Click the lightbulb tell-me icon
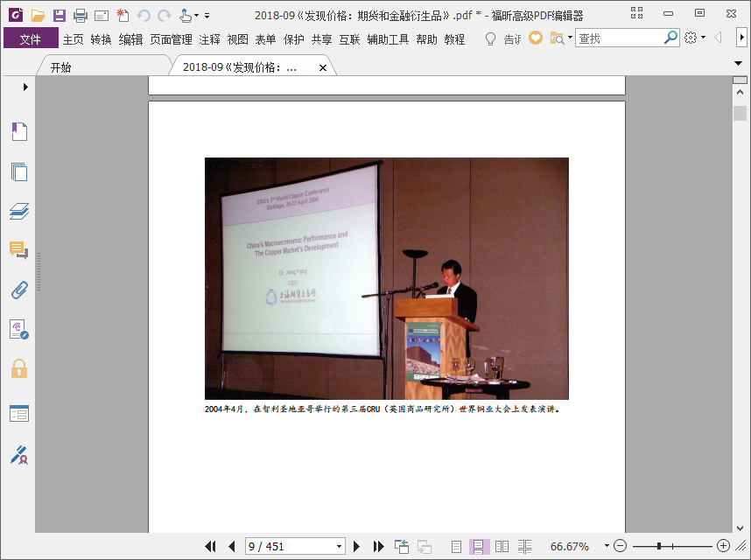The width and height of the screenshot is (751, 560). pyautogui.click(x=490, y=38)
